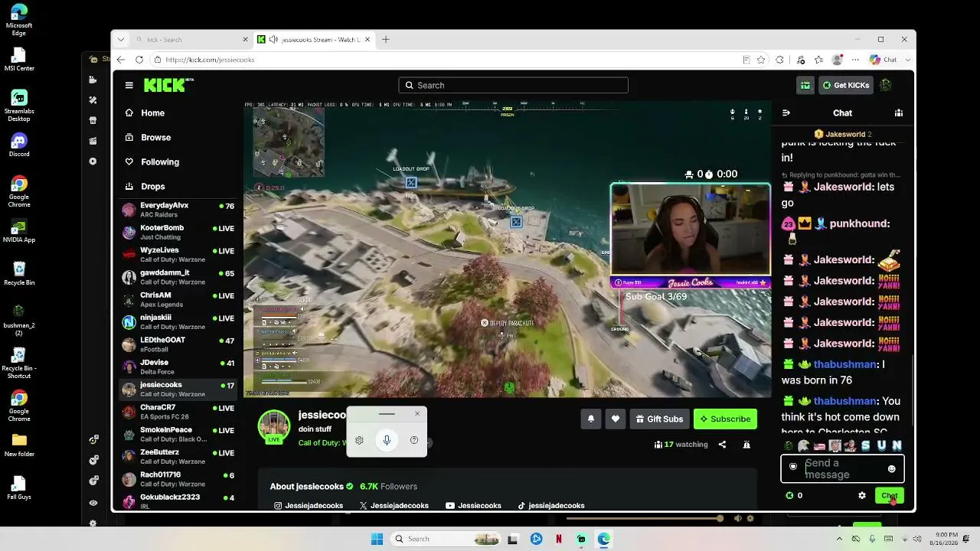Open voice typing help icon

(x=414, y=440)
